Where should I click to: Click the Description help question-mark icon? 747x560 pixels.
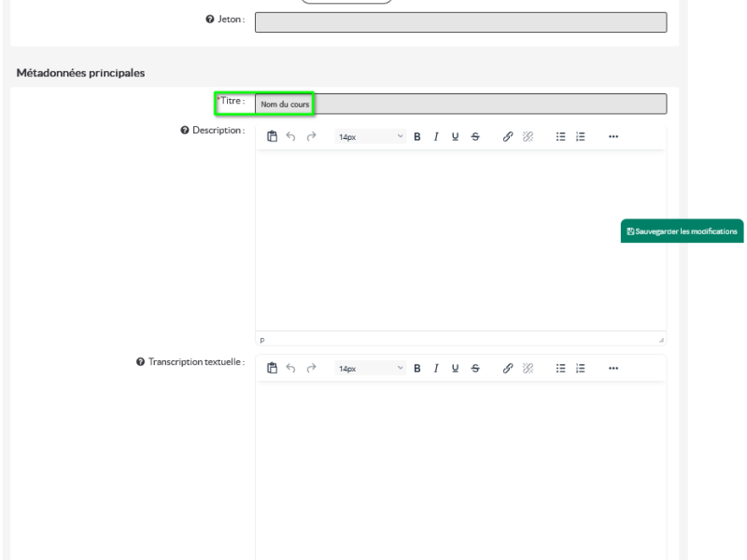click(x=184, y=130)
